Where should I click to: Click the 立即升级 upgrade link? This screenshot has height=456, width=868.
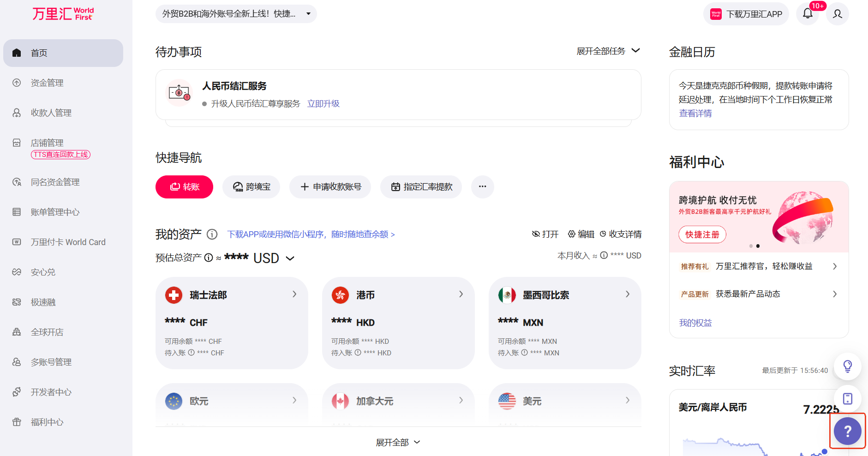coord(323,104)
